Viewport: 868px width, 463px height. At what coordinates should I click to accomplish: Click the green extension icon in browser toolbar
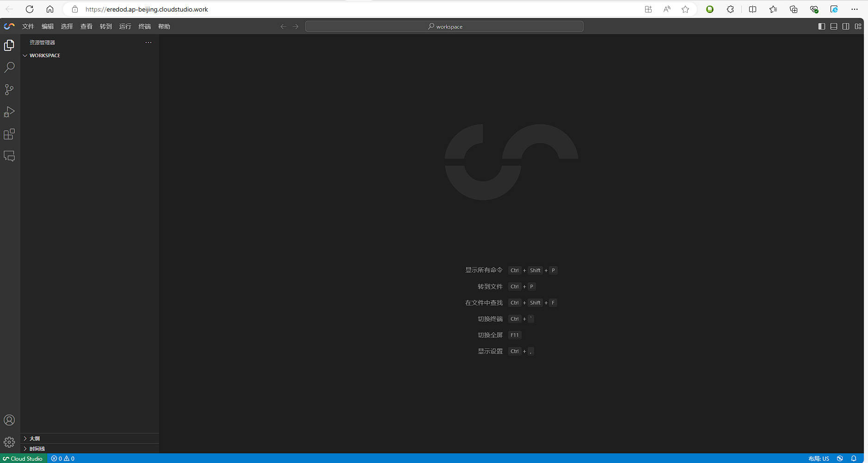(710, 9)
